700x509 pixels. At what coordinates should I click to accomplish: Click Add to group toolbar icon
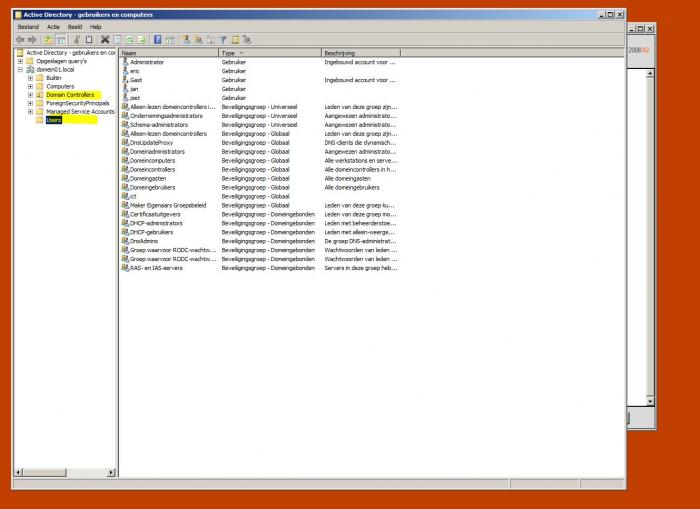[247, 40]
